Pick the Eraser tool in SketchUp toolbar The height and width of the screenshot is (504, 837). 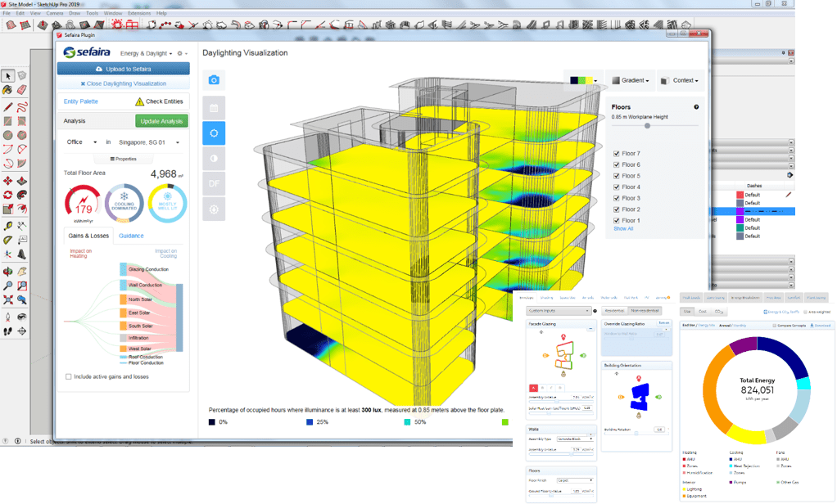(x=21, y=90)
